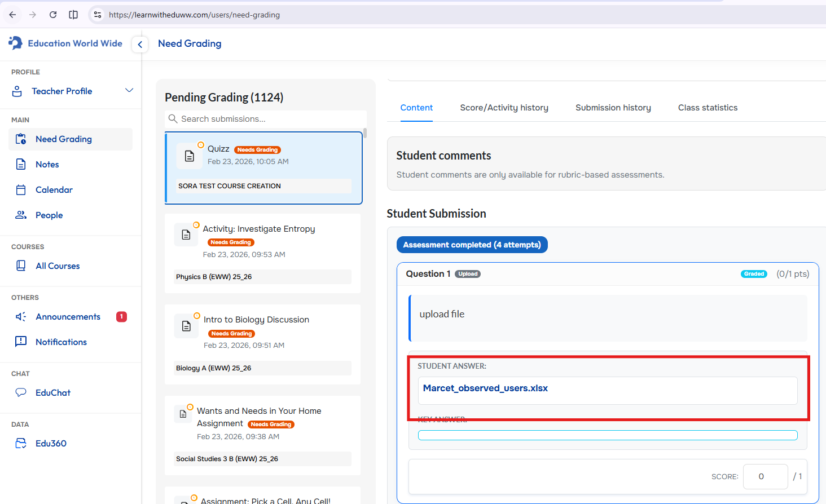826x504 pixels.
Task: Click Assessment completed (4 attempts) button
Action: coord(472,245)
